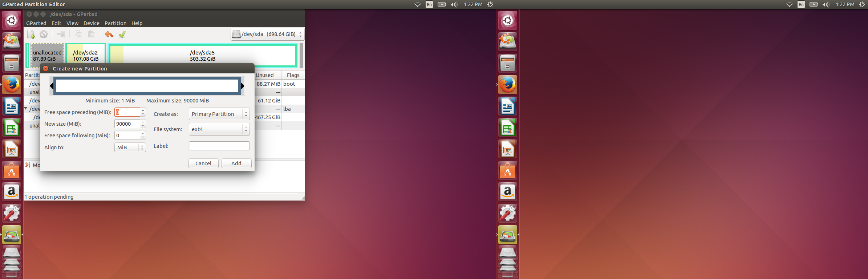Screen dimensions: 868x279
Task: Open Firefox from the left launcher
Action: tap(12, 85)
